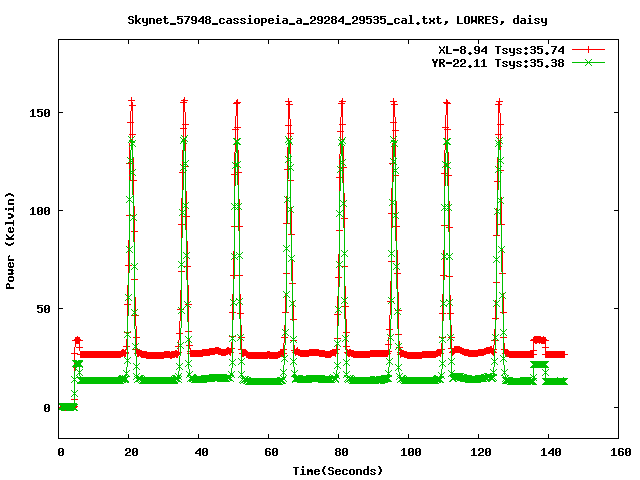This screenshot has width=640, height=480.
Task: Select the XL-8.94 Tsys:35.74 legend entry
Action: pyautogui.click(x=501, y=50)
